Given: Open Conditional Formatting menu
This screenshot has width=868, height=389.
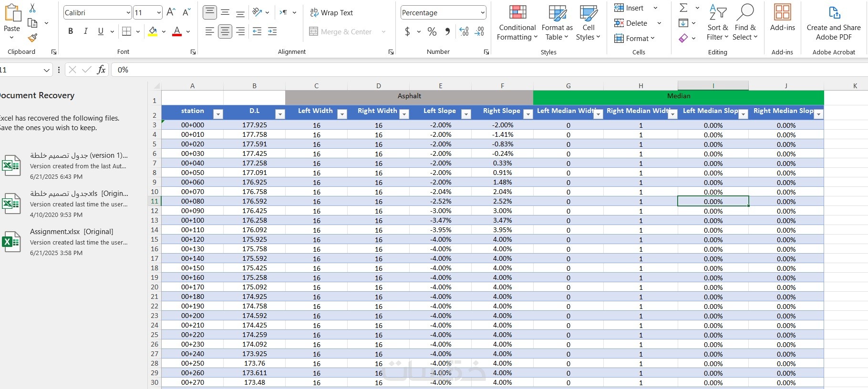Looking at the screenshot, I should coord(517,22).
